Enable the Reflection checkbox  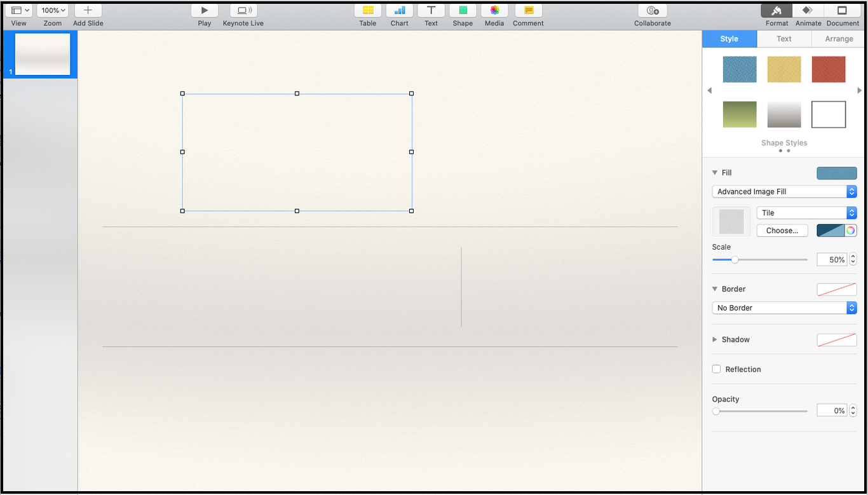717,369
